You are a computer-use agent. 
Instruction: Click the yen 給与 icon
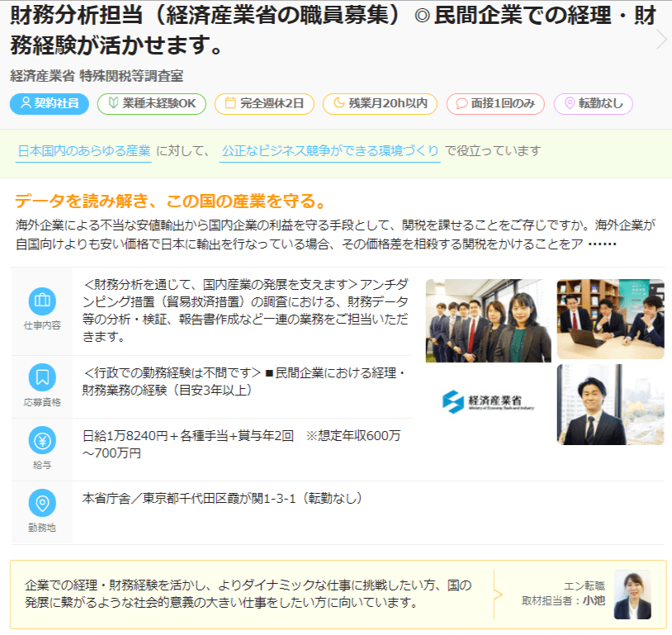[x=42, y=441]
